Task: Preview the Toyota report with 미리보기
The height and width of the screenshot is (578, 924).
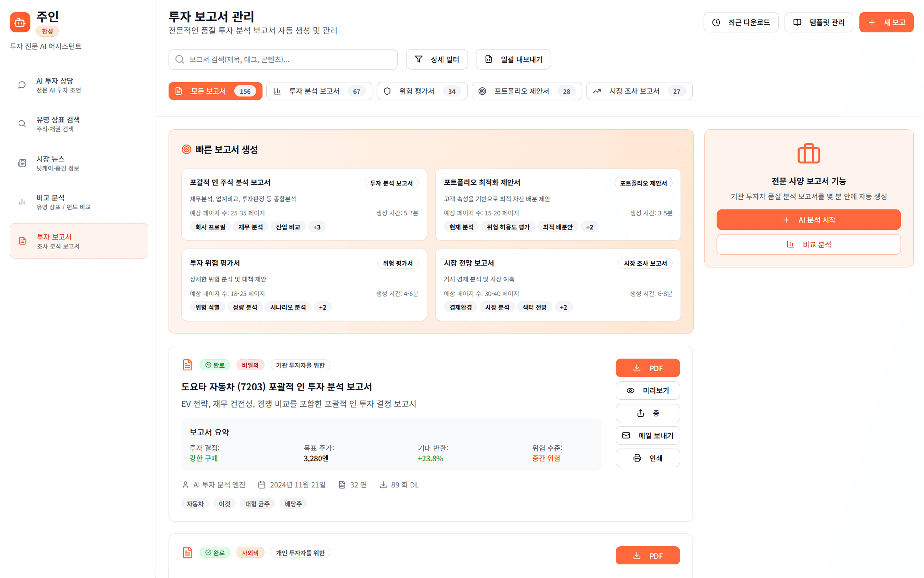Action: tap(647, 390)
